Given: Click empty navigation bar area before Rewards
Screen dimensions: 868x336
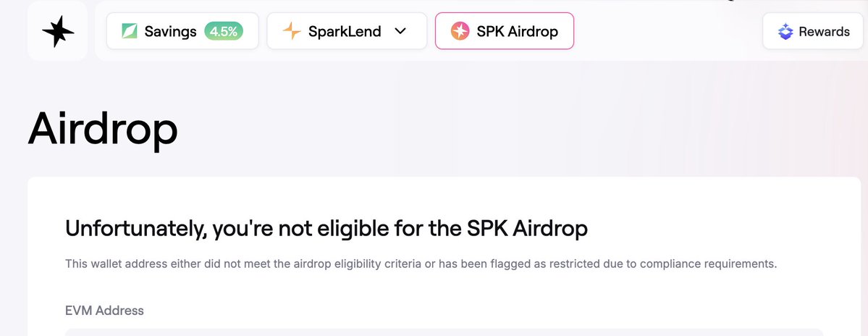Looking at the screenshot, I should 667,31.
